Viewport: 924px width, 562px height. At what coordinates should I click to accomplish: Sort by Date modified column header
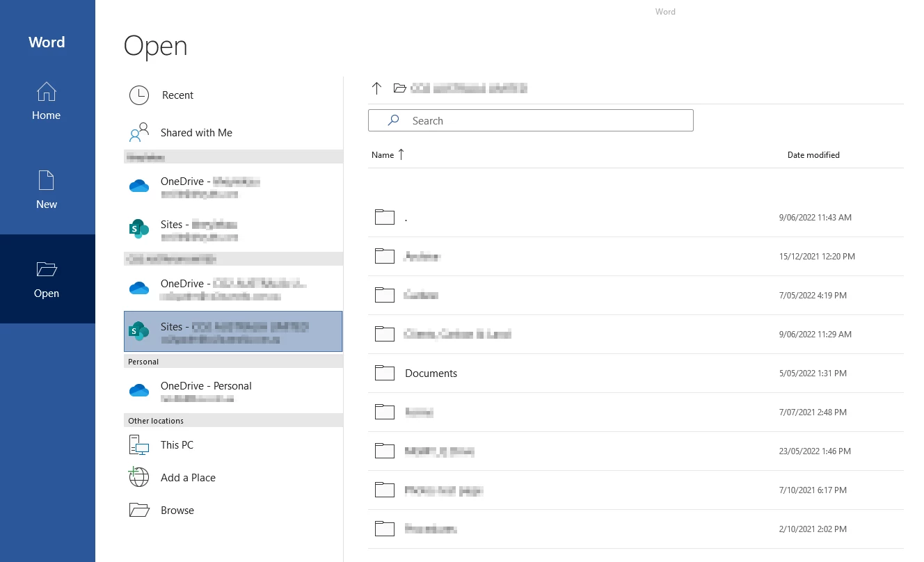813,155
